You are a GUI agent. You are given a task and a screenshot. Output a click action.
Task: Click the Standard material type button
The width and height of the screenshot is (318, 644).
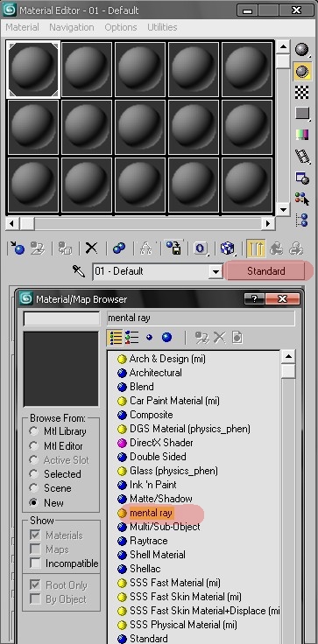pos(265,271)
